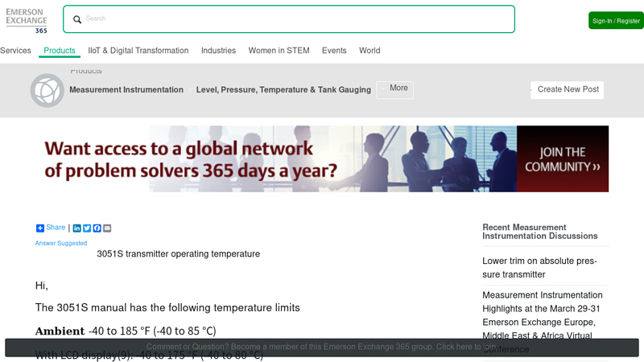
Task: Expand the More dropdown
Action: click(394, 89)
